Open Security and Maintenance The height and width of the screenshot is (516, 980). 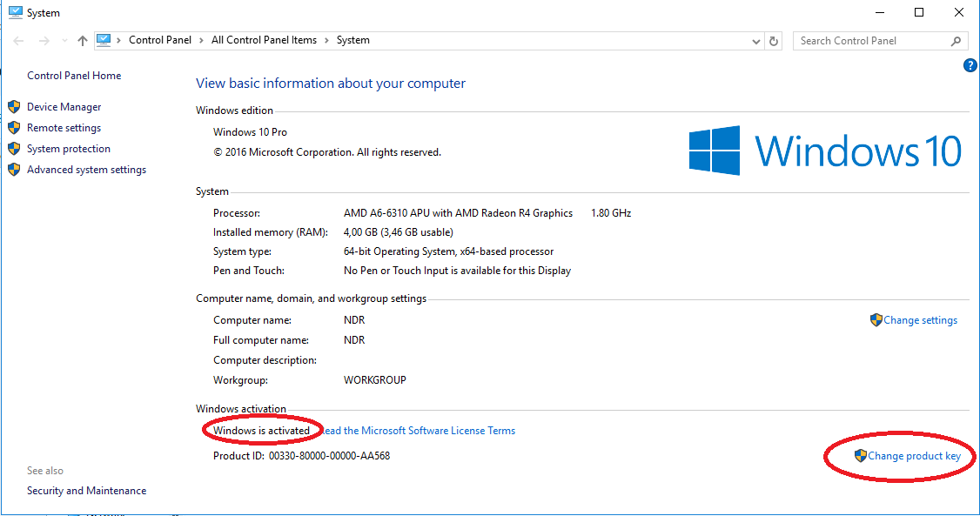pyautogui.click(x=86, y=490)
